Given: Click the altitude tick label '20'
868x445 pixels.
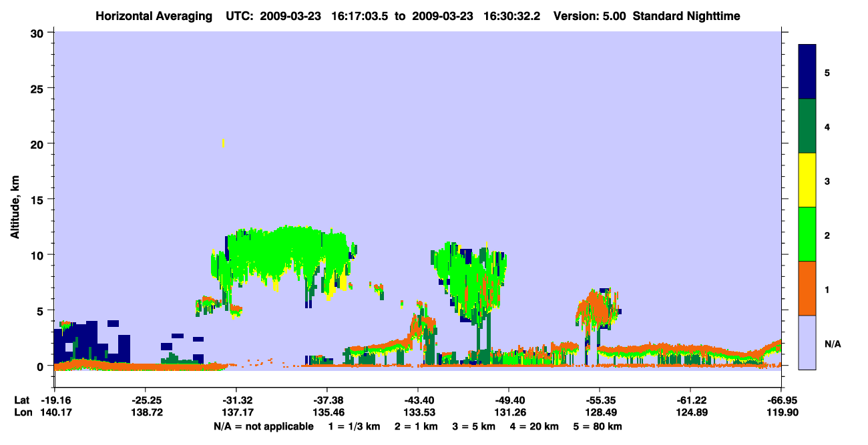Looking at the screenshot, I should 38,143.
